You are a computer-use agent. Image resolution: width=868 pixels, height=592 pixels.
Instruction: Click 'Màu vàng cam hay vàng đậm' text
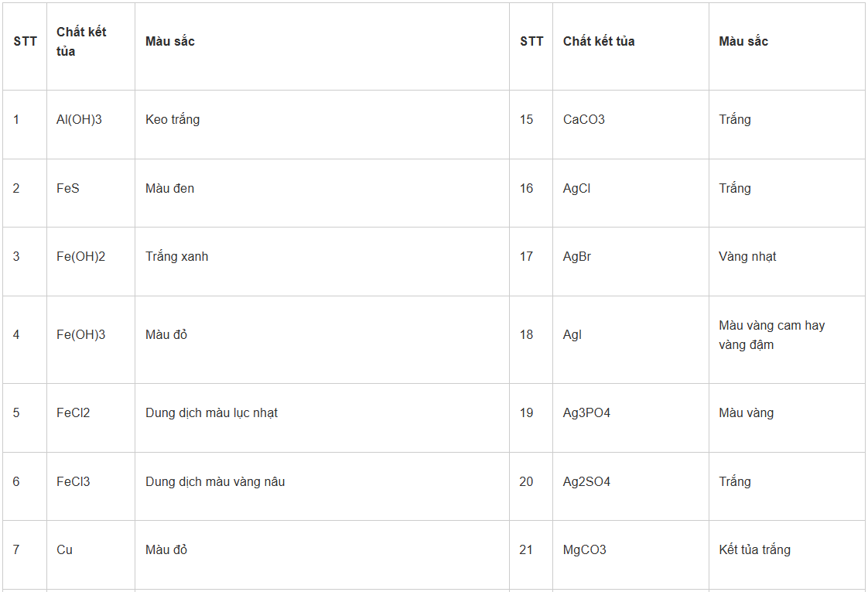pyautogui.click(x=771, y=335)
